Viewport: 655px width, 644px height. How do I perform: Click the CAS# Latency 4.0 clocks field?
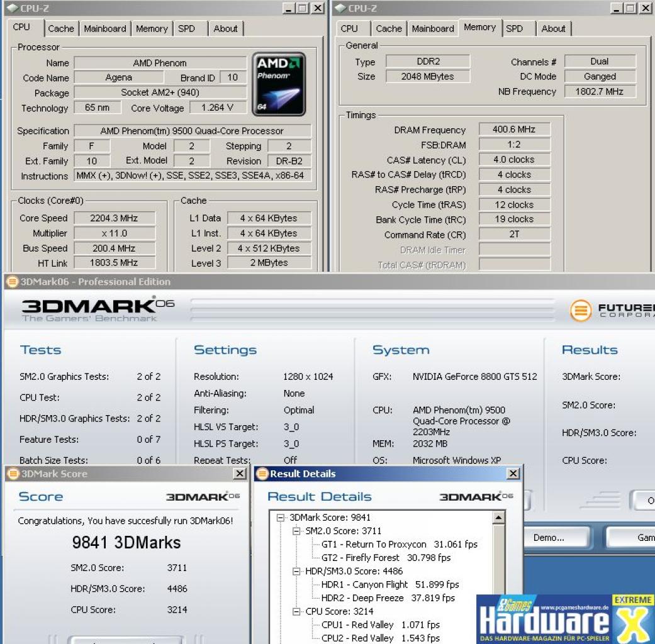click(x=514, y=160)
